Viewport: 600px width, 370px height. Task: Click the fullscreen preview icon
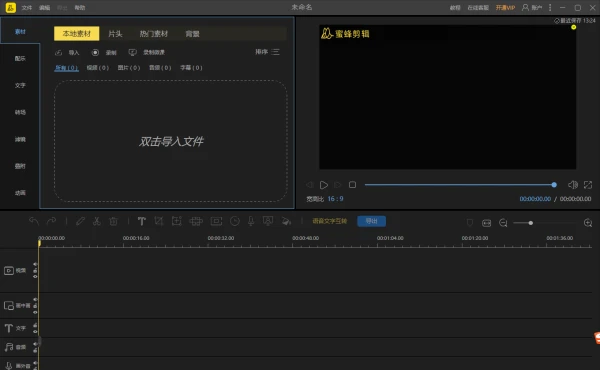[x=588, y=185]
